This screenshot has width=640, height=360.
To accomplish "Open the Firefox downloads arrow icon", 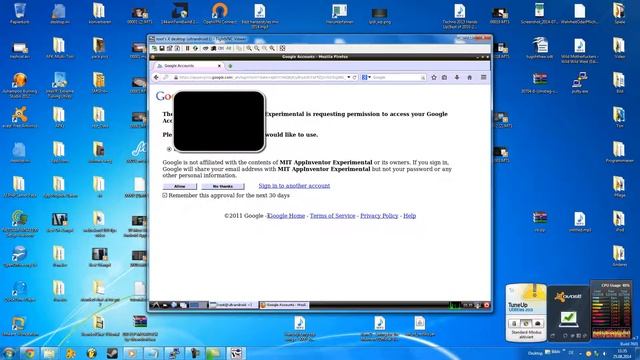I will click(x=457, y=77).
